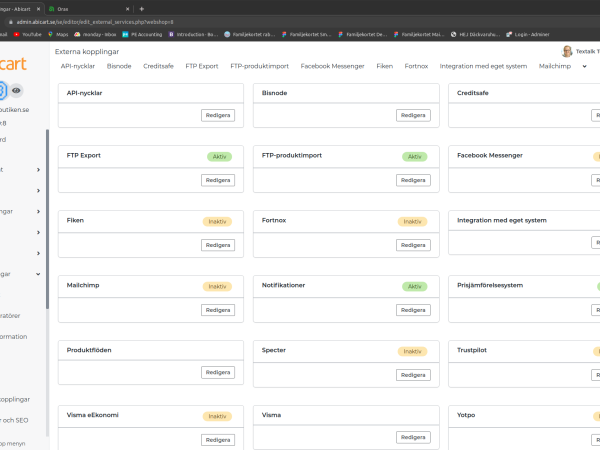This screenshot has width=600, height=450.
Task: Go to Creditsafe nav link
Action: pos(158,66)
